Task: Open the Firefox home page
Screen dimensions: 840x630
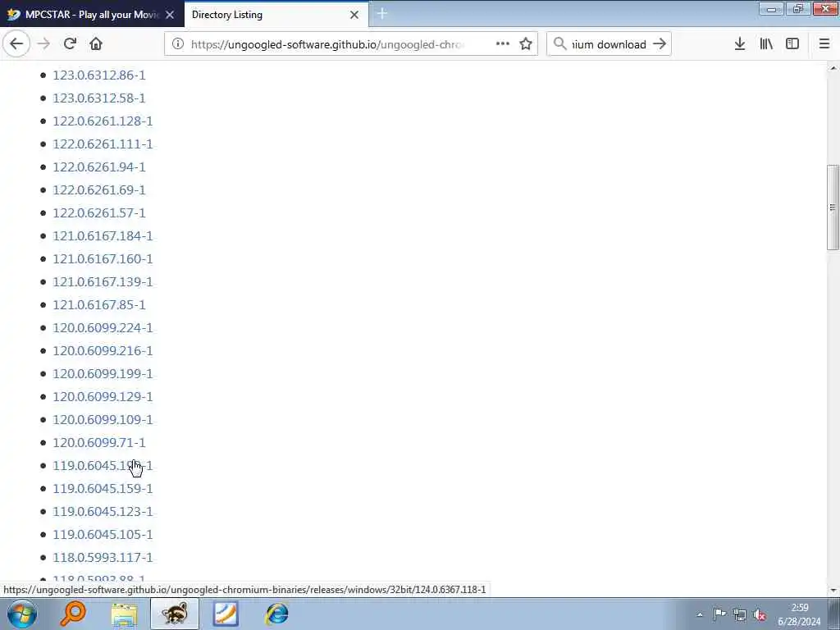Action: click(x=96, y=44)
